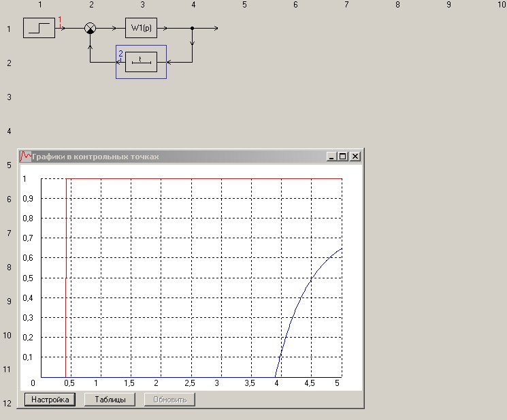This screenshot has height=420, width=507.
Task: Click the graph window chart icon
Action: point(26,157)
